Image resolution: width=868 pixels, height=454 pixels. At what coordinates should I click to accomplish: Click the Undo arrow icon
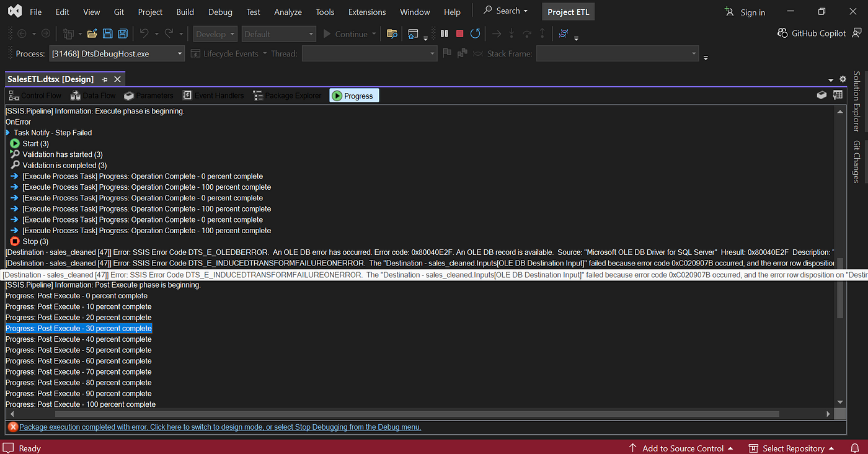click(x=144, y=34)
